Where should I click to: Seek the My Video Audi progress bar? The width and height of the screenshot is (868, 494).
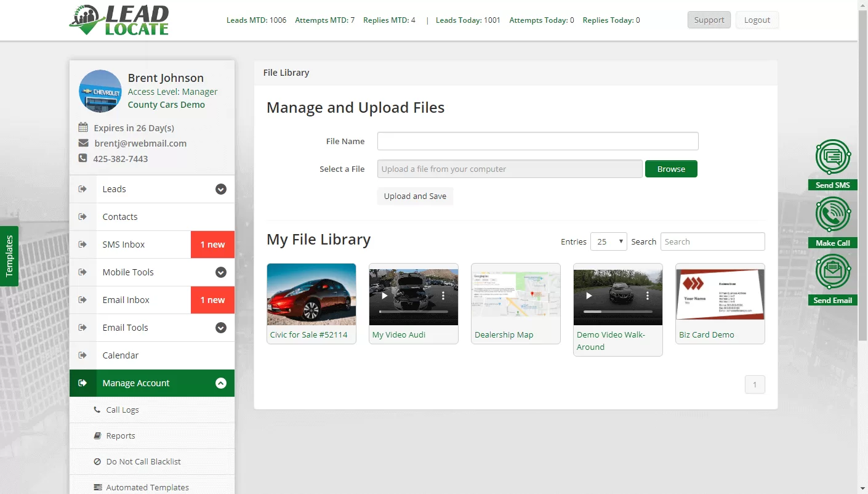[x=414, y=312]
